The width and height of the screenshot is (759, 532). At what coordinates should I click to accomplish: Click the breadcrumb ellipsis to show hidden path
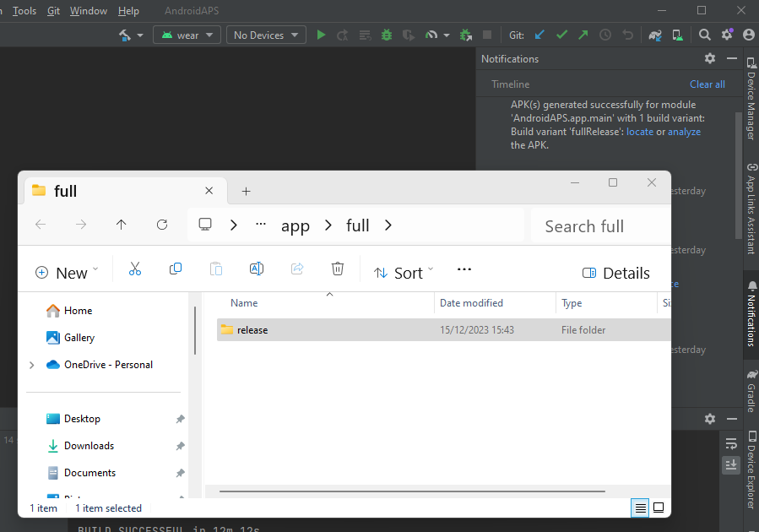click(x=261, y=224)
